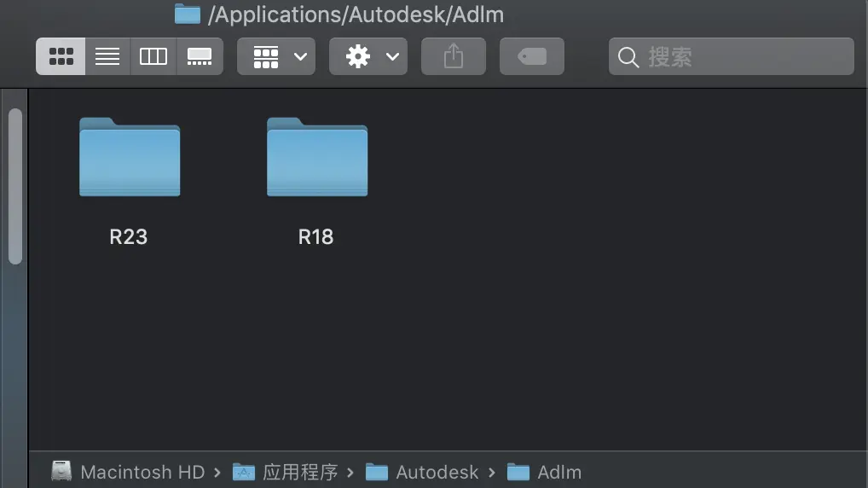Viewport: 868px width, 488px height.
Task: Click 应用程序 in the path bar
Action: 300,473
